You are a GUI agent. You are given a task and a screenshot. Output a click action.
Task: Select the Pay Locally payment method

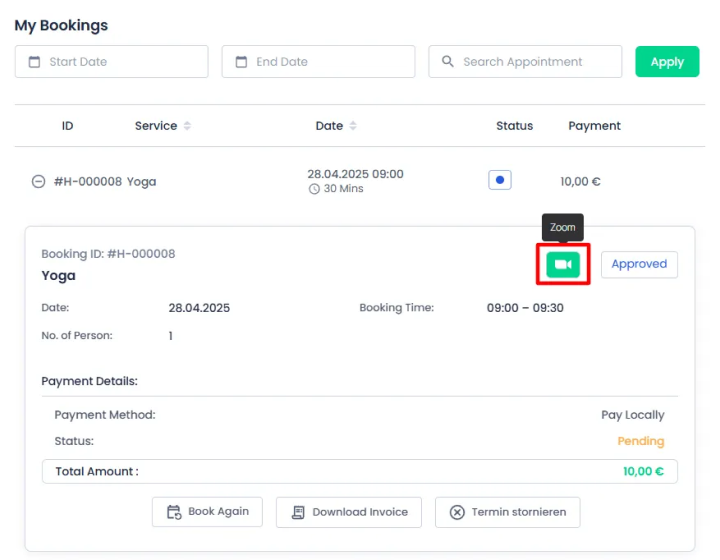tap(633, 415)
